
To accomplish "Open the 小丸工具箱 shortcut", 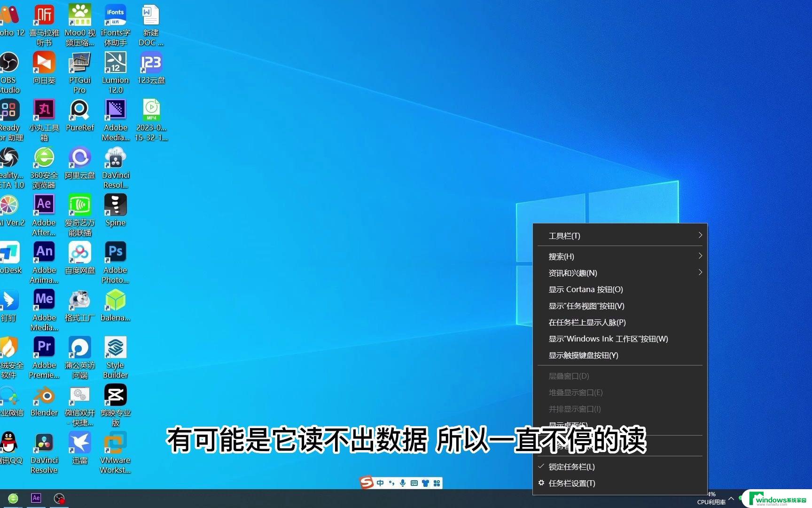I will (44, 120).
